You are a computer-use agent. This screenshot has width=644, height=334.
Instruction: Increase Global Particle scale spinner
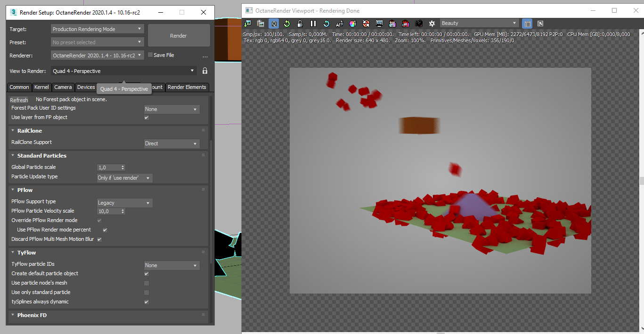pos(123,166)
